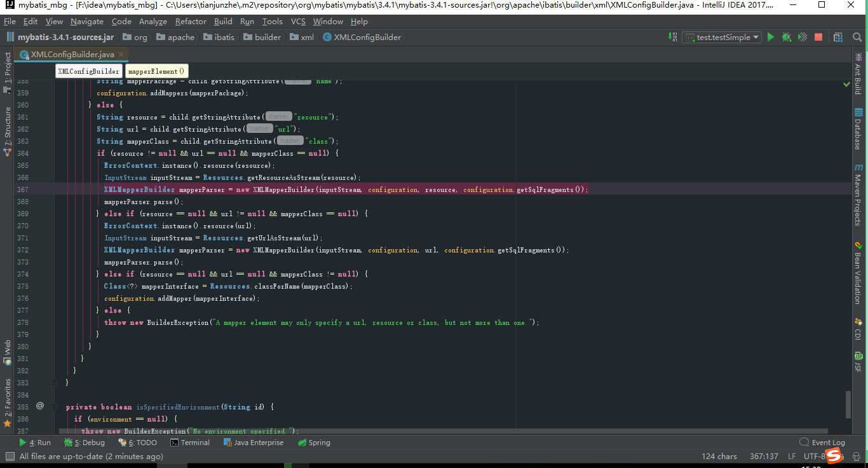Open Search Everywhere with the magnifier icon
Screen dimensions: 868x468
(x=857, y=36)
